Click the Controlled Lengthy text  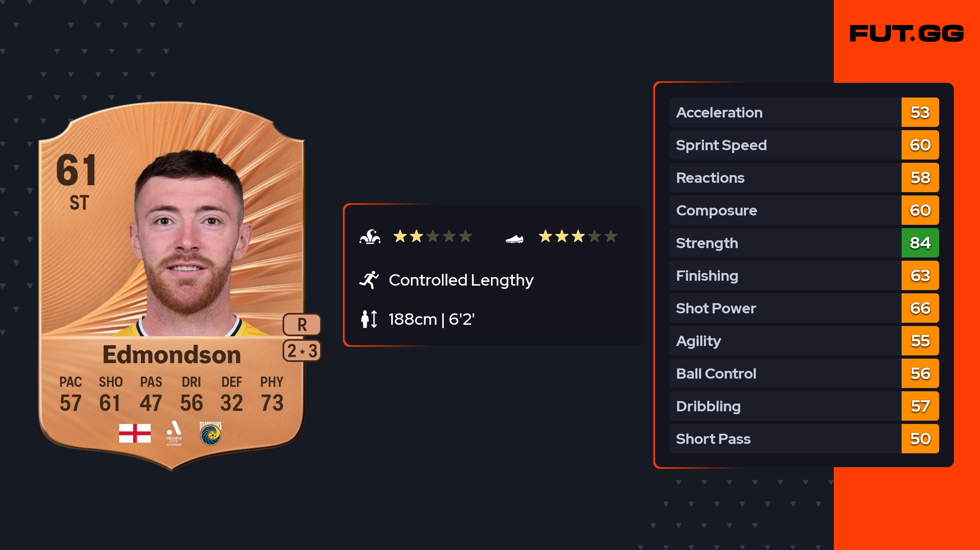(461, 280)
